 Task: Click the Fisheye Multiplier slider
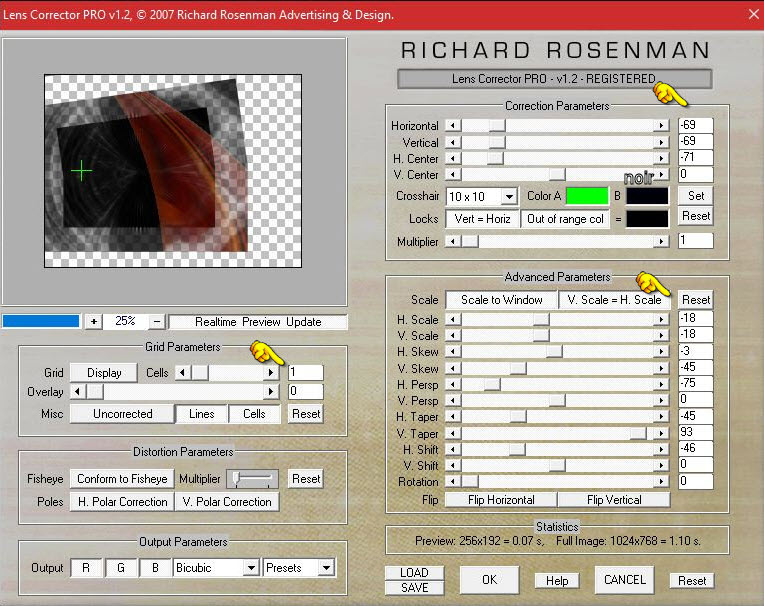point(252,479)
